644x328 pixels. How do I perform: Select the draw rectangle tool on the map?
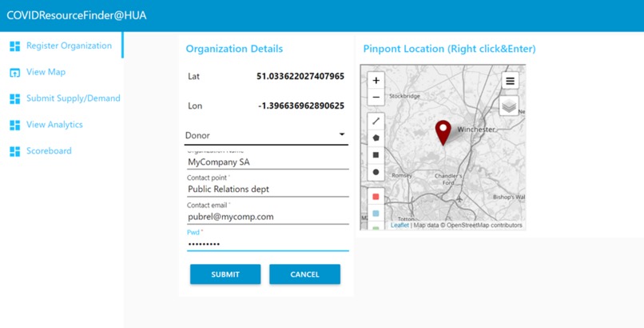(x=376, y=155)
